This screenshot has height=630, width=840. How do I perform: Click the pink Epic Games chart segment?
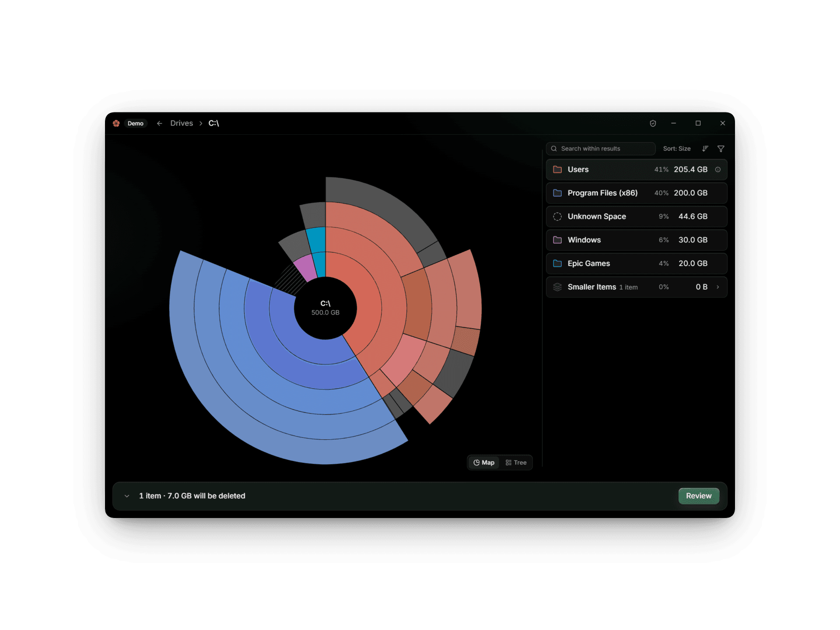pos(306,268)
